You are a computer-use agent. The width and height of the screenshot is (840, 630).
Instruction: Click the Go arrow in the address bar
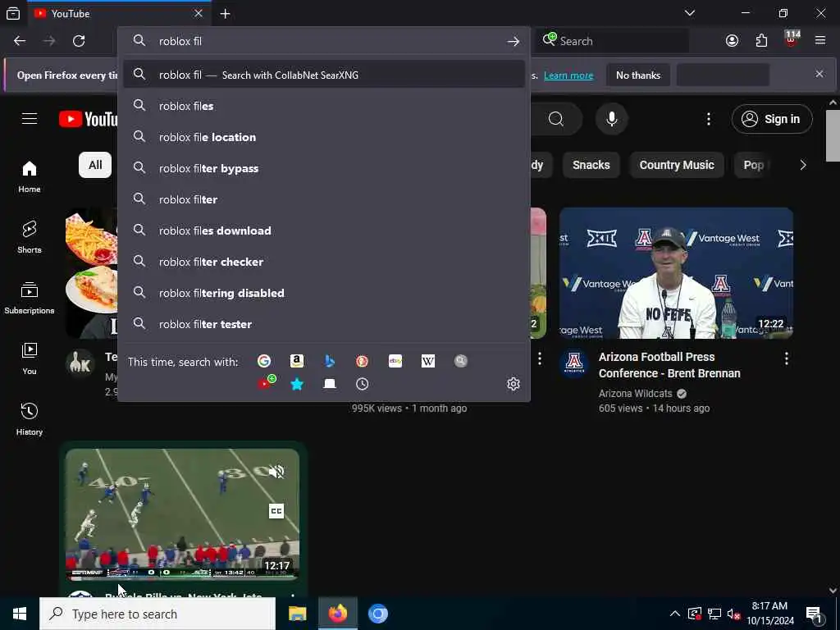point(514,41)
